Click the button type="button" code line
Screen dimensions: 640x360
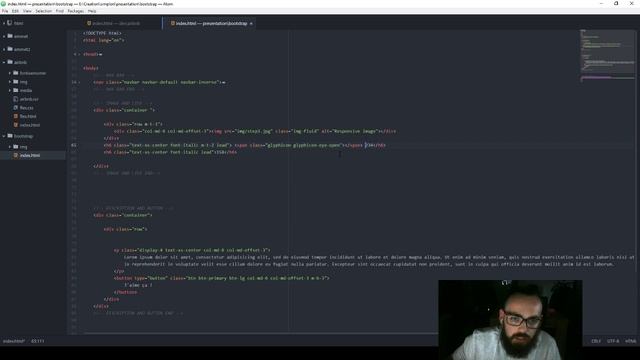point(222,278)
